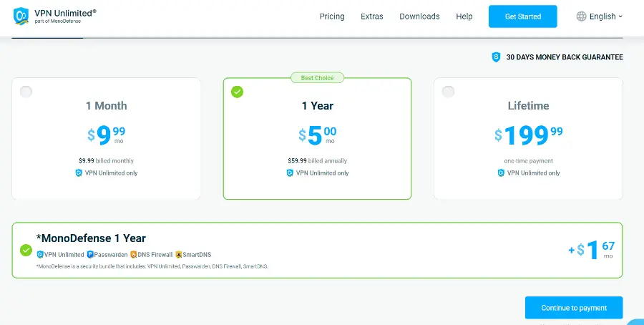Image resolution: width=644 pixels, height=325 pixels.
Task: Click the MonoDefense bundle footnote description
Action: 152,266
